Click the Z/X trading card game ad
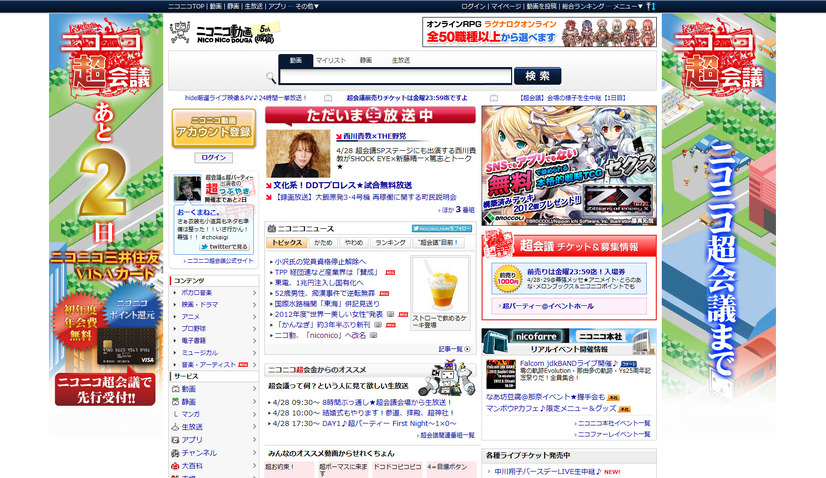826x478 pixels. click(569, 165)
